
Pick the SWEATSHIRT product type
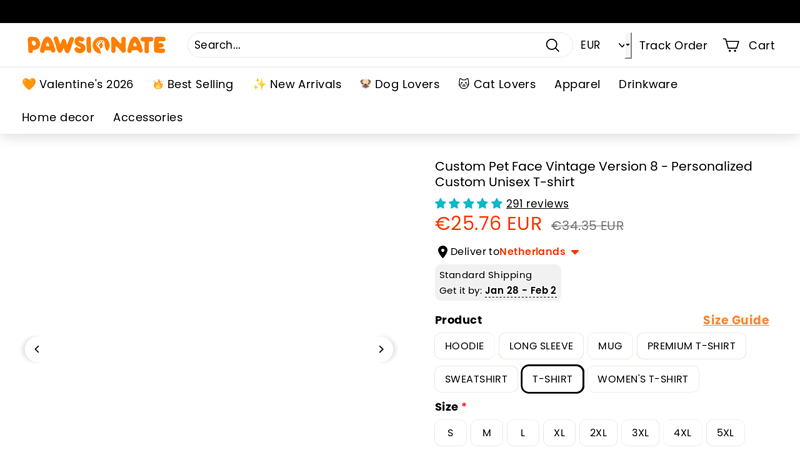pos(476,379)
